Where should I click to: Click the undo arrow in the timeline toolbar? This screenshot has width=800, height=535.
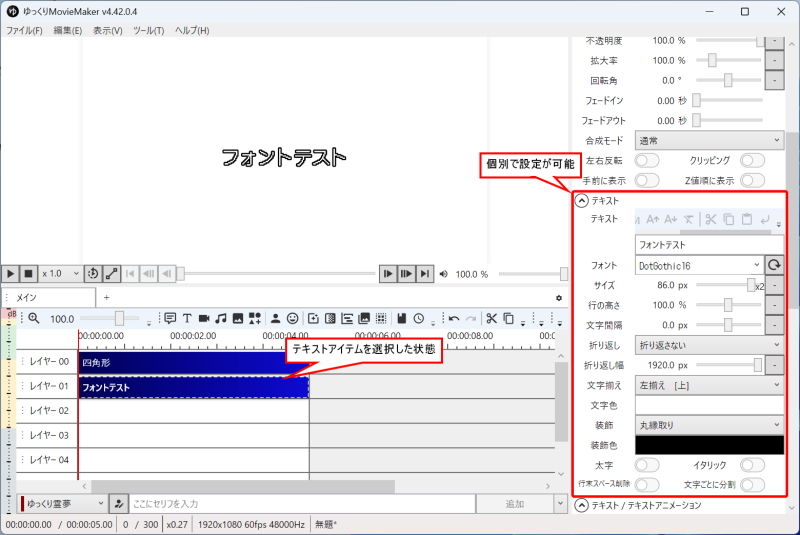tap(453, 318)
